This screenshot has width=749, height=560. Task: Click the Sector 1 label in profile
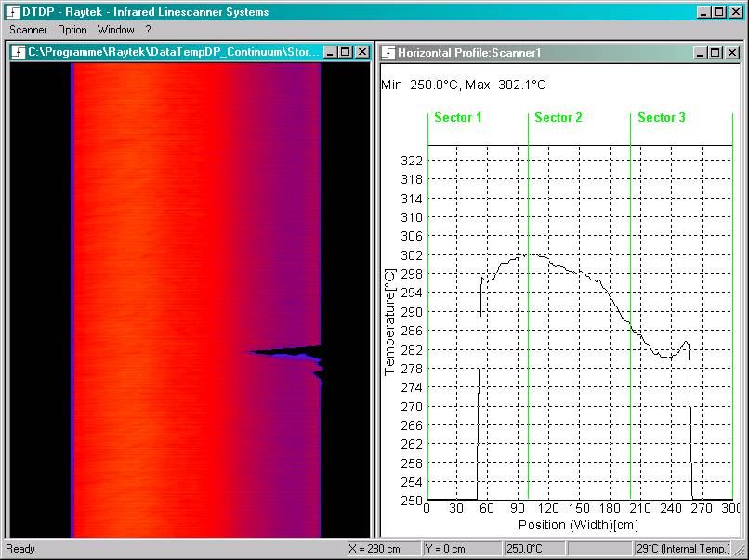pos(457,117)
